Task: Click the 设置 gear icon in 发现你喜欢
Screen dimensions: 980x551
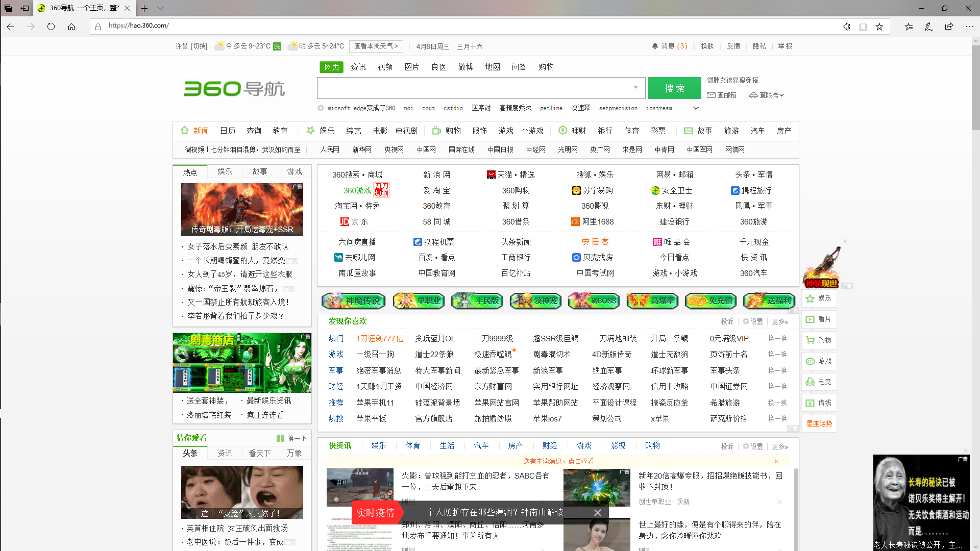Action: [x=745, y=321]
